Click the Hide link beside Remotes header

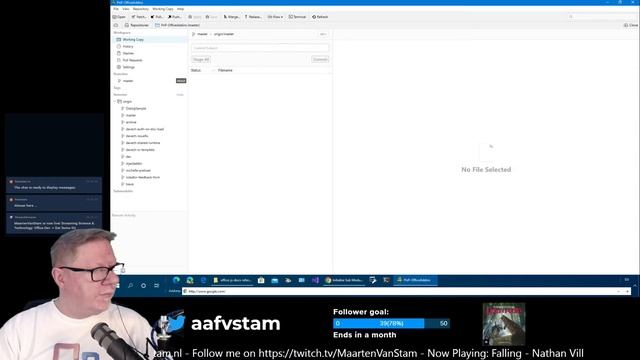point(180,95)
